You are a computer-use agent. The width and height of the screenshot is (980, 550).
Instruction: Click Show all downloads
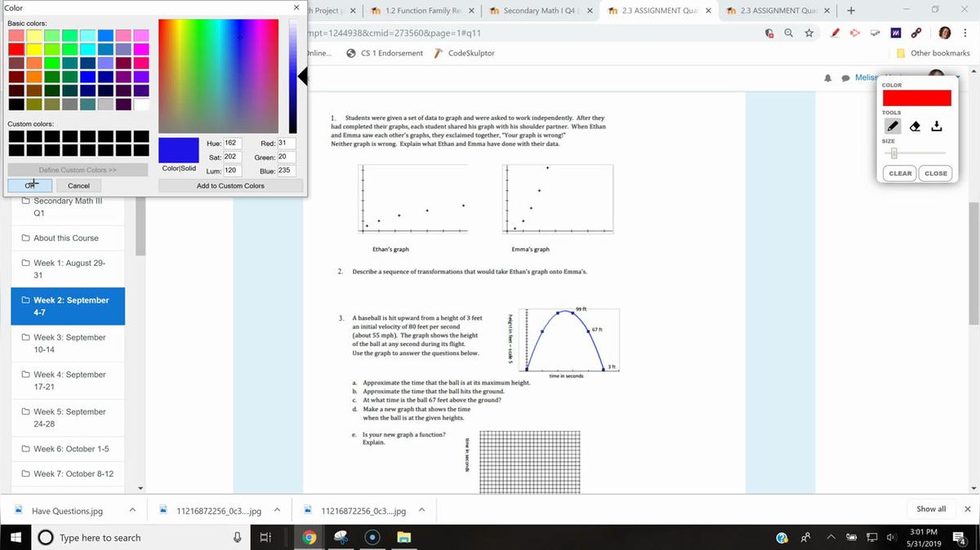point(931,509)
